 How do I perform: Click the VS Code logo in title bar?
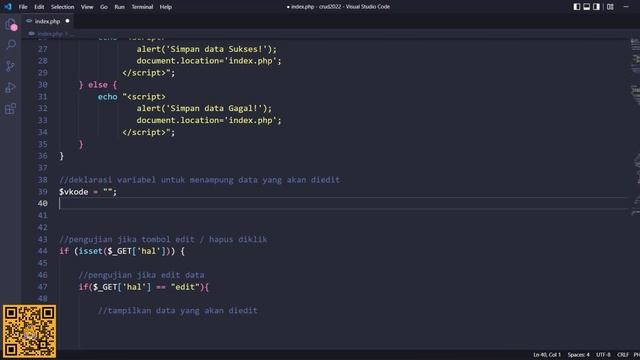(x=8, y=7)
